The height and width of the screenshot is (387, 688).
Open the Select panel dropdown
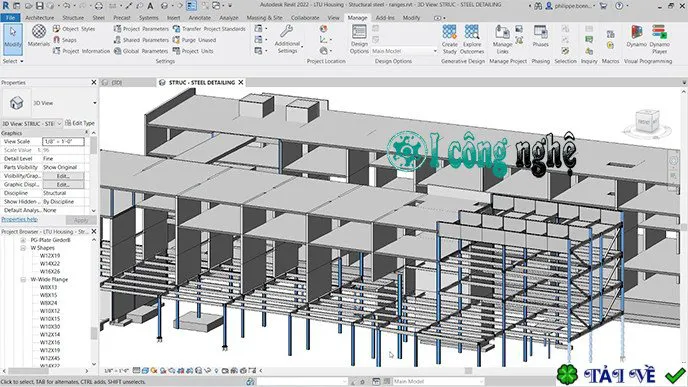pyautogui.click(x=13, y=61)
